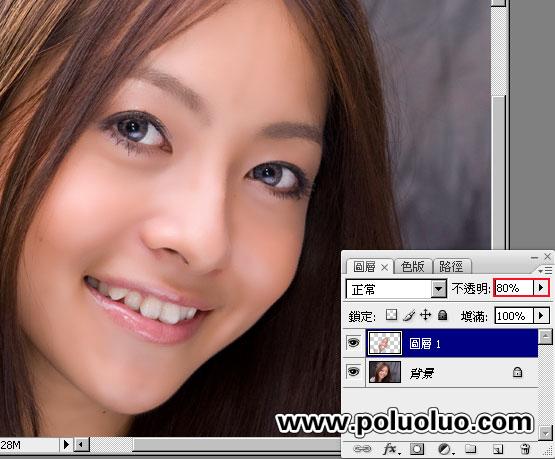
Task: Hide 圖層 1 using its eye icon
Action: click(353, 342)
